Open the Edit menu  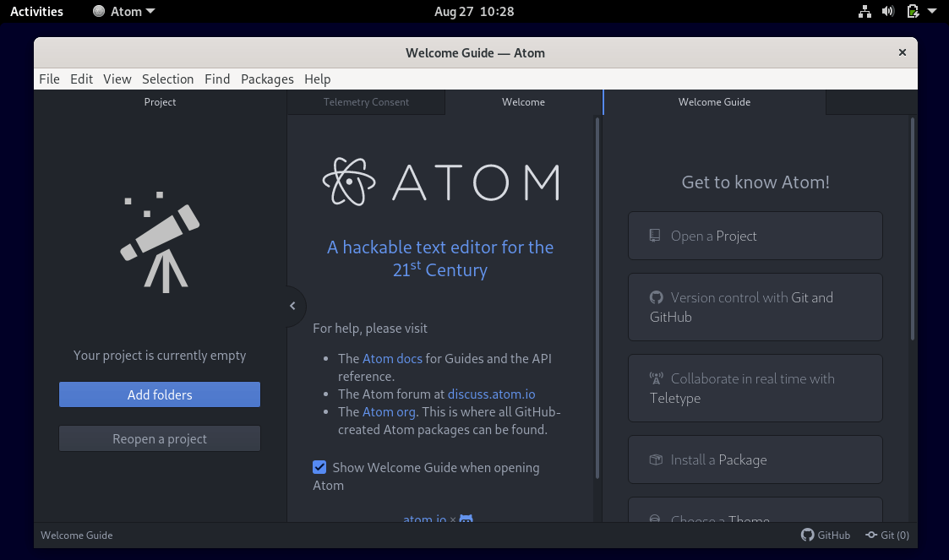[x=82, y=79]
